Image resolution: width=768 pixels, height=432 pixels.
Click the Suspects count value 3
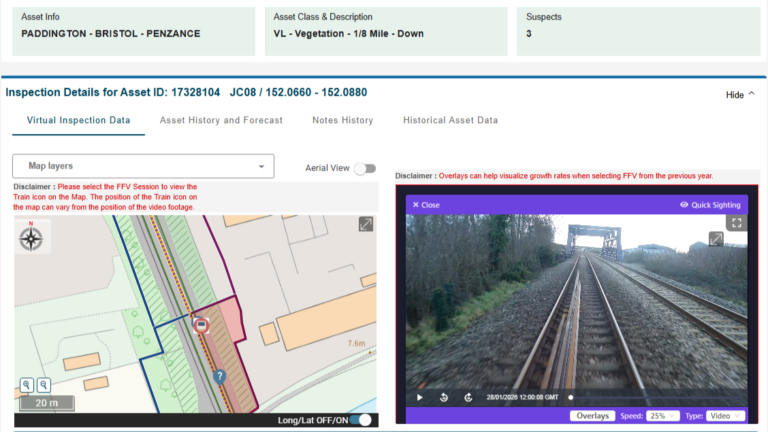(x=529, y=34)
